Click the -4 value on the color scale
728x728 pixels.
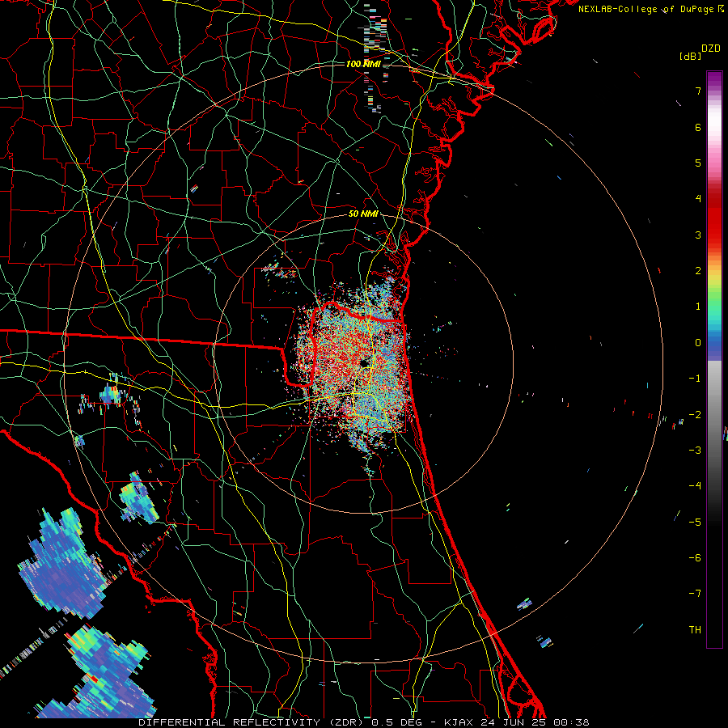click(695, 486)
